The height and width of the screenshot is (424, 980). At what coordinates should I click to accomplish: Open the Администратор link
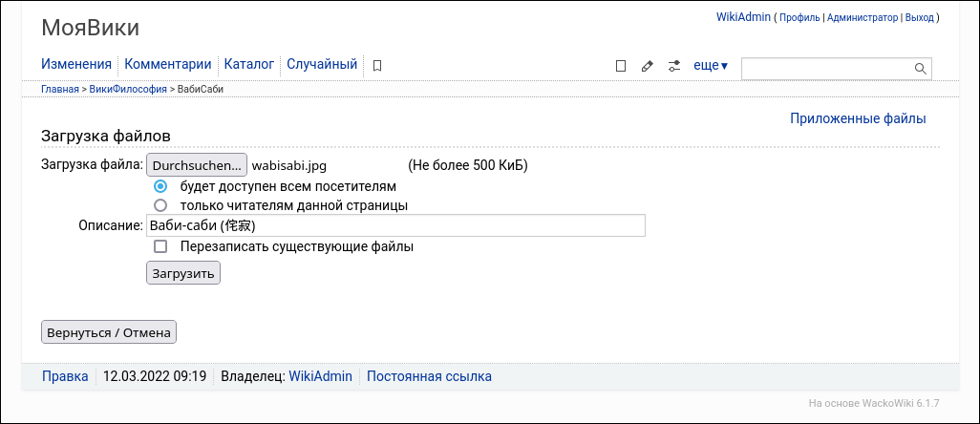point(862,17)
